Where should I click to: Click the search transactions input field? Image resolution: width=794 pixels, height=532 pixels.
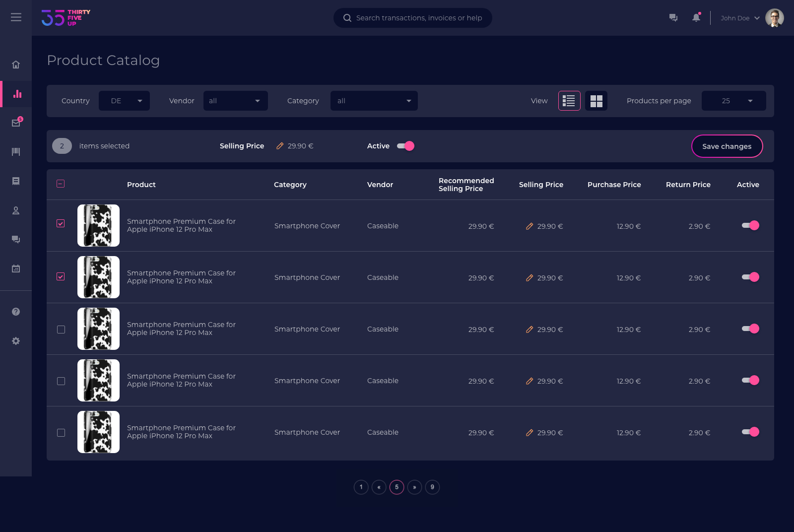click(x=413, y=18)
